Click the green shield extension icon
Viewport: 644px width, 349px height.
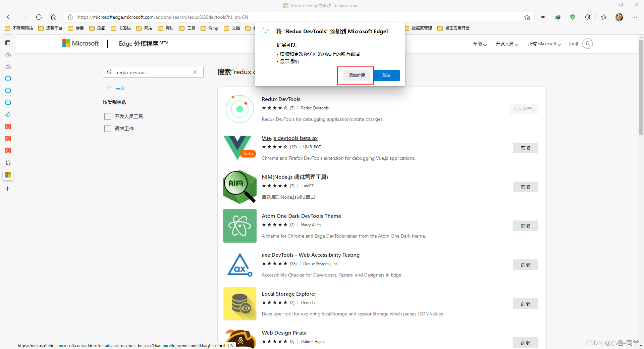click(x=573, y=17)
